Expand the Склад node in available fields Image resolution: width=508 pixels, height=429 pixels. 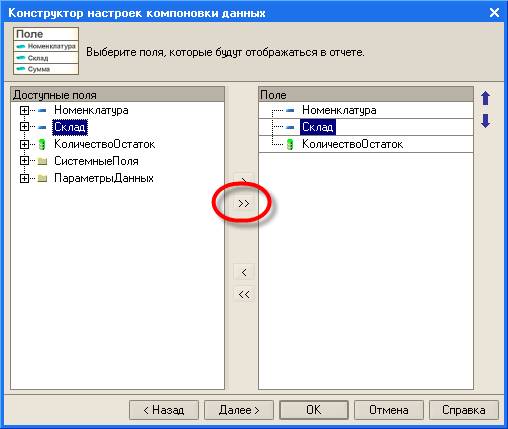click(24, 127)
